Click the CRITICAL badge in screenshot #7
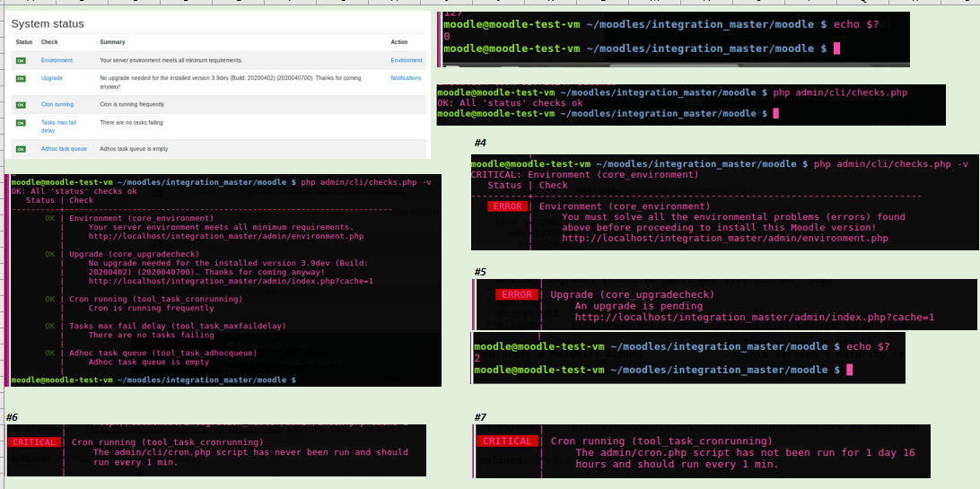This screenshot has width=980, height=489. click(x=507, y=441)
